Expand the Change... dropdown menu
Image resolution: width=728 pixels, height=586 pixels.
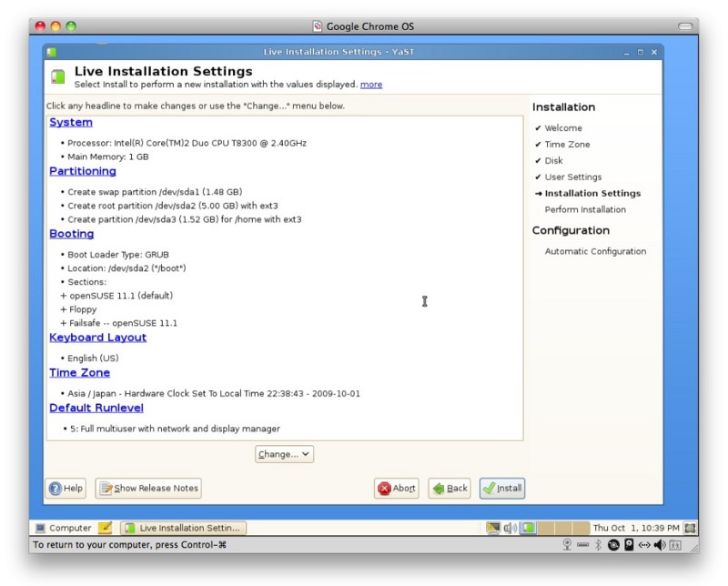click(x=284, y=454)
